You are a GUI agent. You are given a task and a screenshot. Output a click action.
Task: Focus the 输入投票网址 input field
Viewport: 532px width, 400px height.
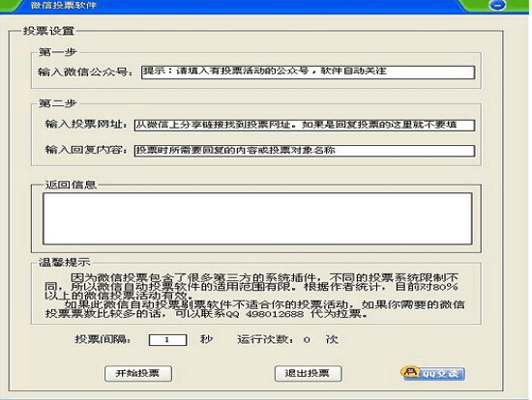[305, 125]
